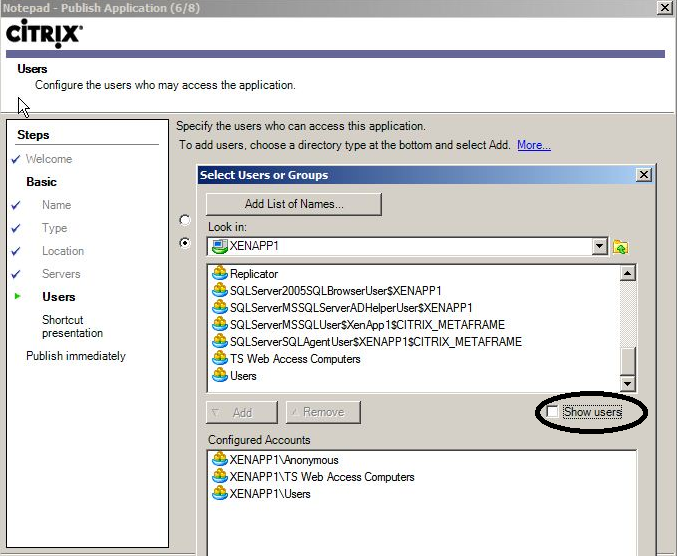This screenshot has width=677, height=556.
Task: Select the Replicator group name
Action: pyautogui.click(x=254, y=274)
